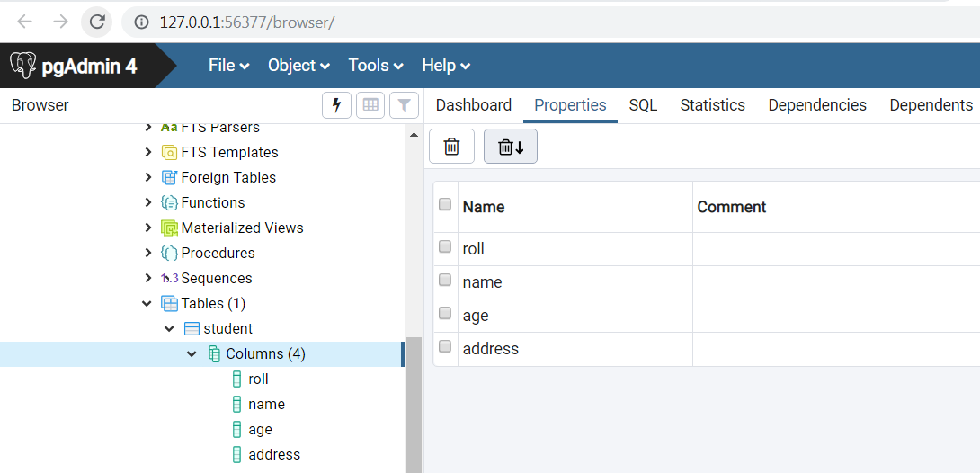
Task: Click the Functions icon in tree
Action: [x=169, y=202]
